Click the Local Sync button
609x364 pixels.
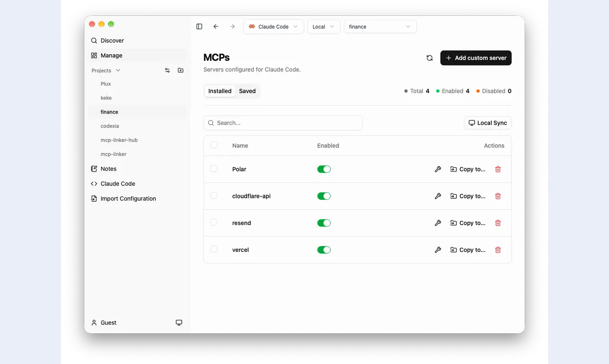click(488, 123)
